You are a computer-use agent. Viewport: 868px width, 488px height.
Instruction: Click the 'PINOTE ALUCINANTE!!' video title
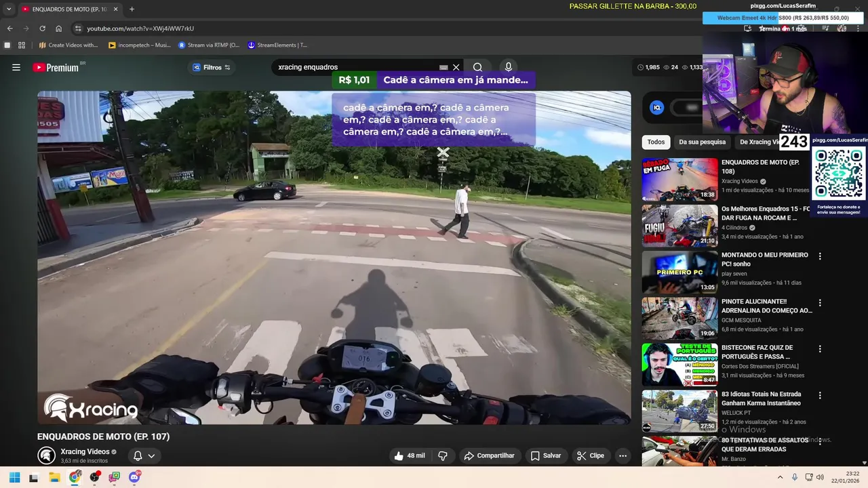click(767, 306)
